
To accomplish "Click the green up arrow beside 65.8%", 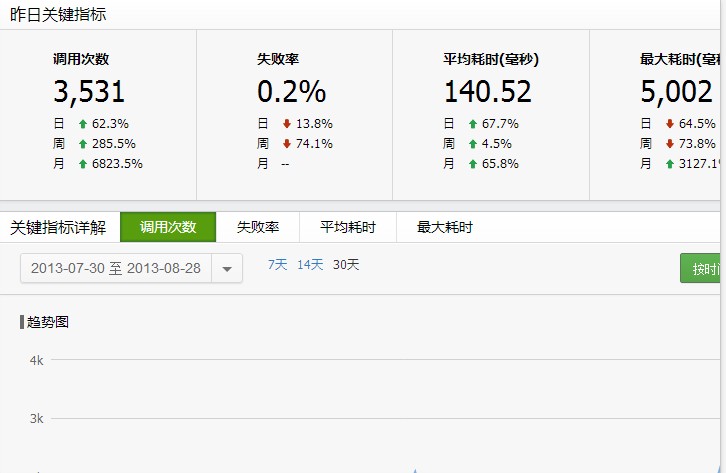I will 473,164.
